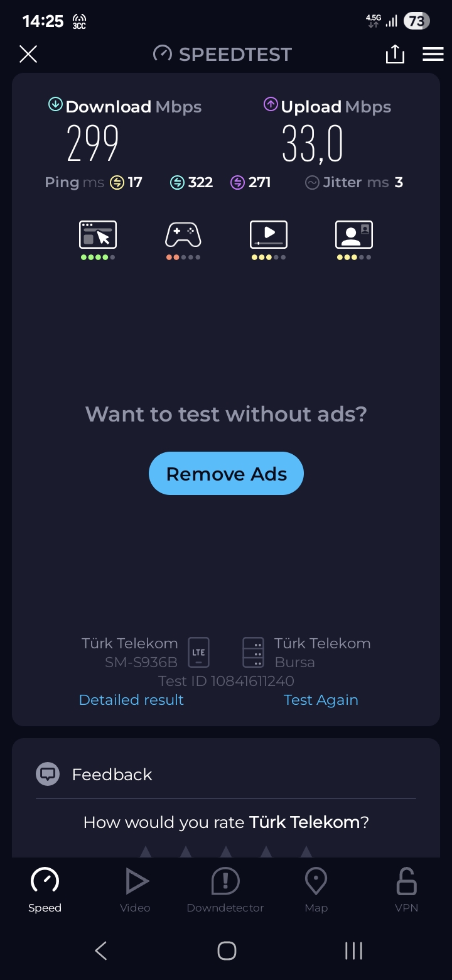Screen dimensions: 452x980
Task: Open the Detailed result link
Action: point(131,700)
